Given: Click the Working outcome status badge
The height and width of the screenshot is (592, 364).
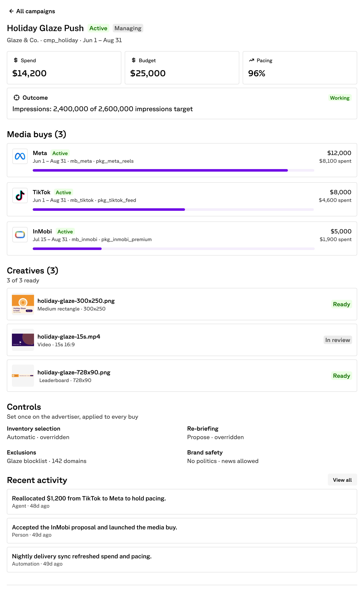Looking at the screenshot, I should pyautogui.click(x=340, y=98).
